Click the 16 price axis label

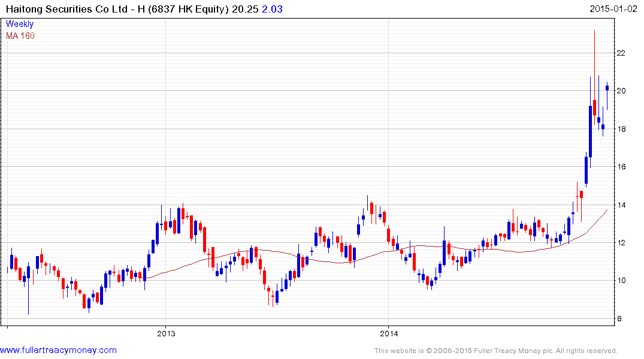coord(621,166)
